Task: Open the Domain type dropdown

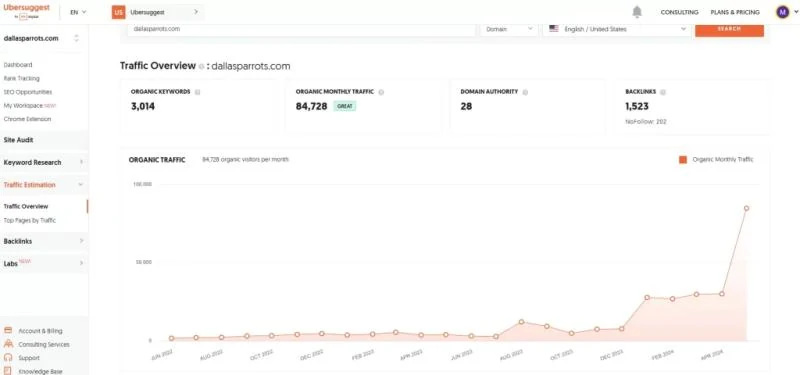Action: pyautogui.click(x=509, y=29)
